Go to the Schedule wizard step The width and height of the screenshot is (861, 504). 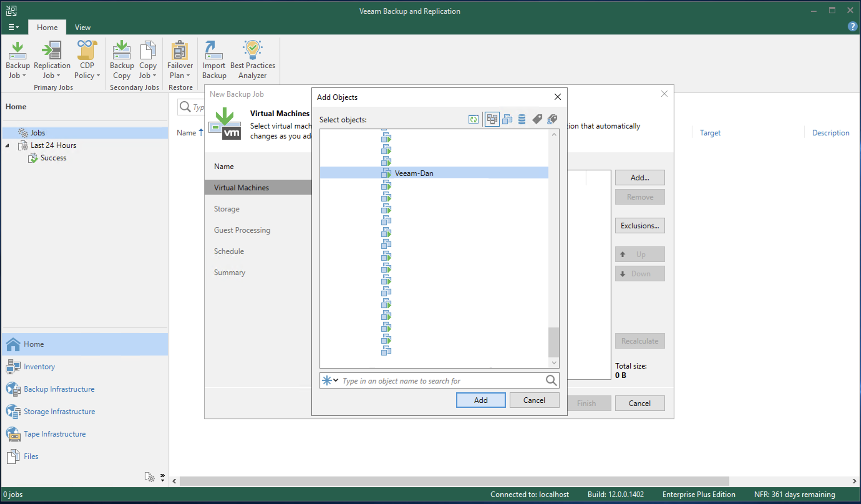point(229,251)
